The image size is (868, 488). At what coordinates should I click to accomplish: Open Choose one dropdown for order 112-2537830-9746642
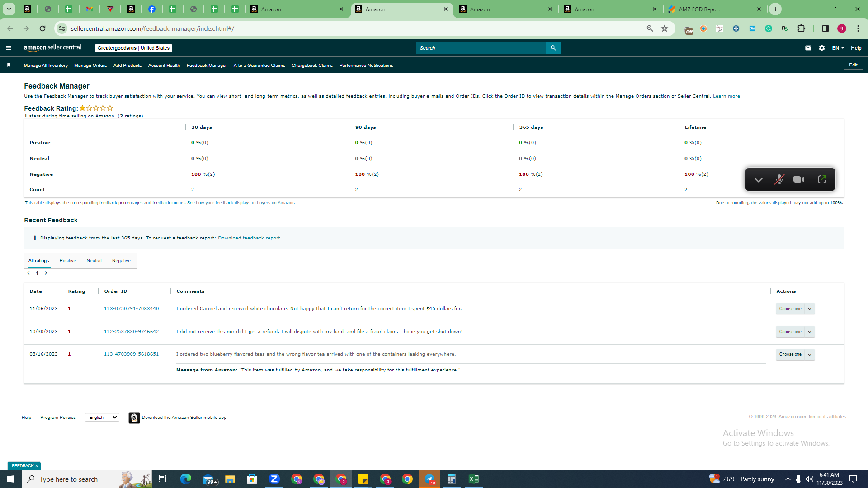[795, 332]
